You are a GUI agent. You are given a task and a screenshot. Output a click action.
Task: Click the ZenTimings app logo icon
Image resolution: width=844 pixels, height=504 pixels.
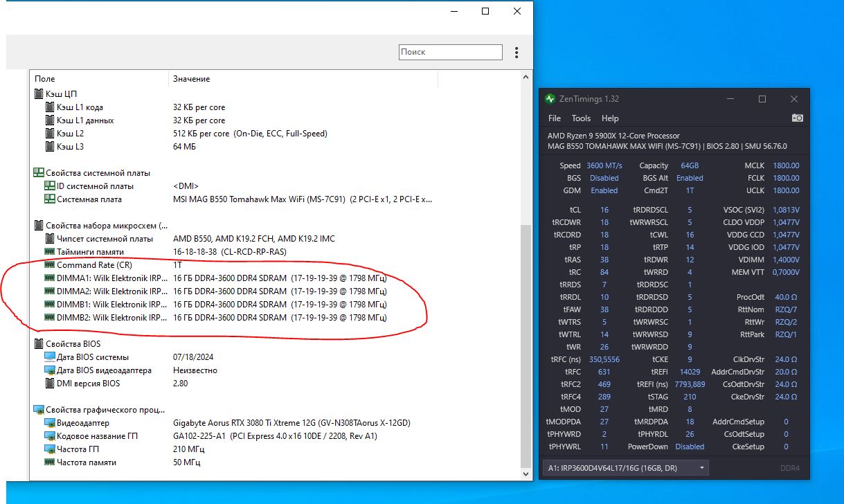tap(550, 99)
